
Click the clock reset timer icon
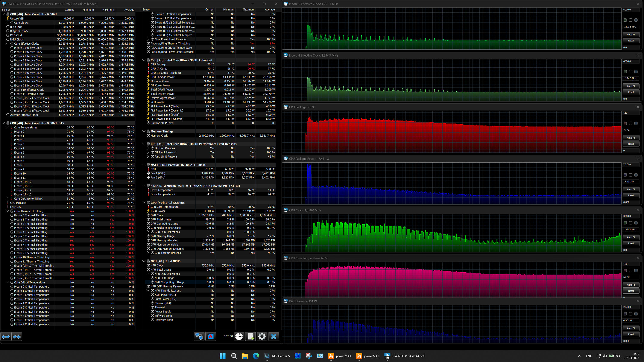(239, 336)
